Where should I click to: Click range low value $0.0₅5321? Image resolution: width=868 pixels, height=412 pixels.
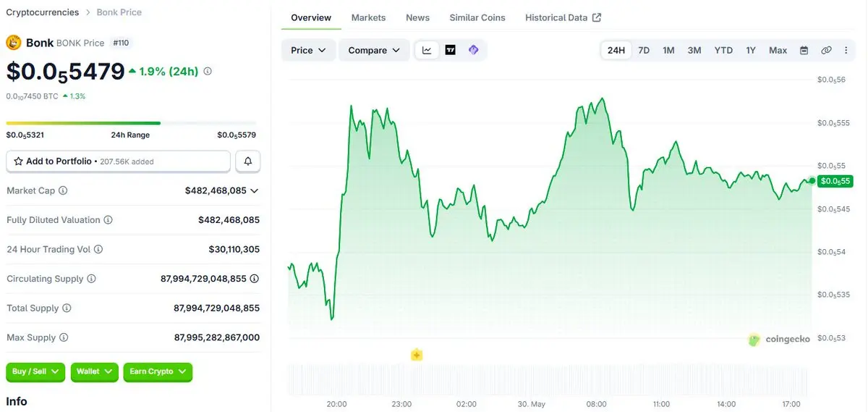point(25,135)
